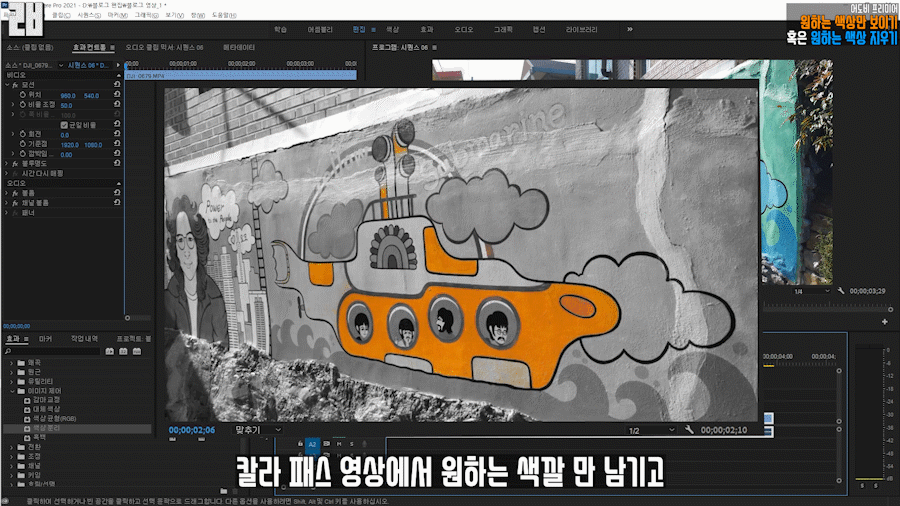Switch to the 오디오 workspace tab
900x506 pixels.
[464, 29]
